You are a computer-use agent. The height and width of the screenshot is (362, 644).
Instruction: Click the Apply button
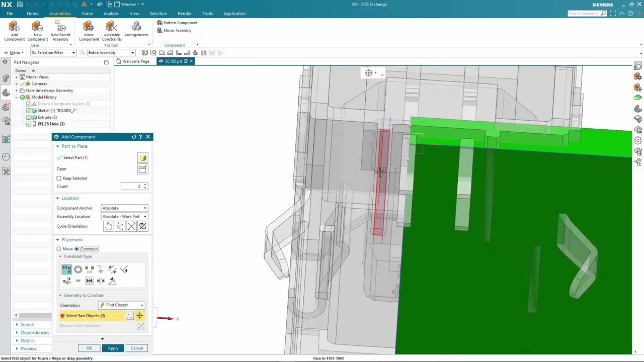point(113,348)
